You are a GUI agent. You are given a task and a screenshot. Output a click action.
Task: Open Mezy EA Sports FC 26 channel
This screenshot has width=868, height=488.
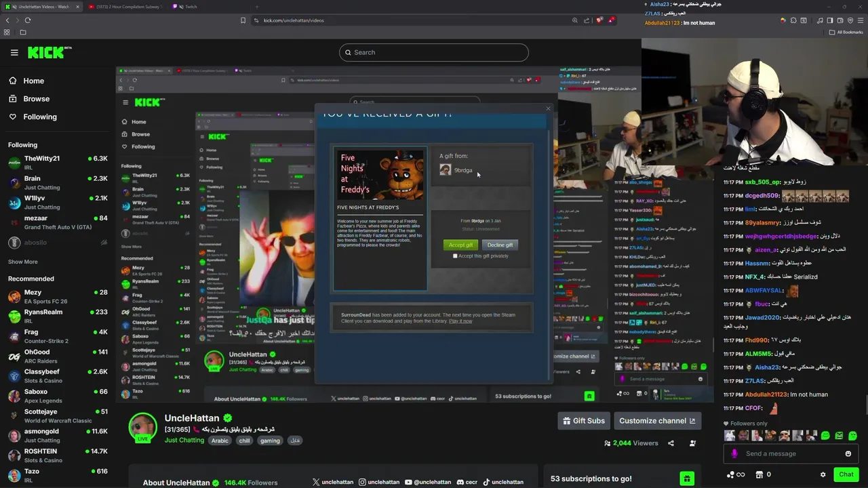pos(58,296)
